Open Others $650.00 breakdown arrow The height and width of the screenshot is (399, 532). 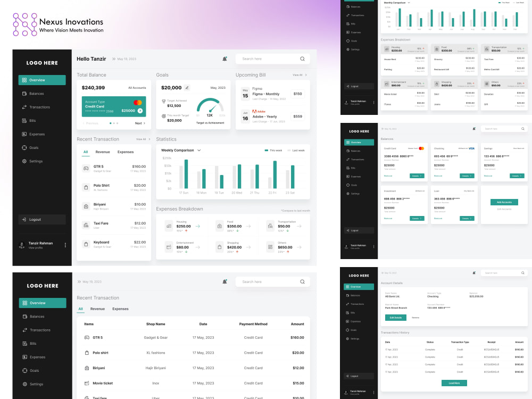tap(299, 247)
